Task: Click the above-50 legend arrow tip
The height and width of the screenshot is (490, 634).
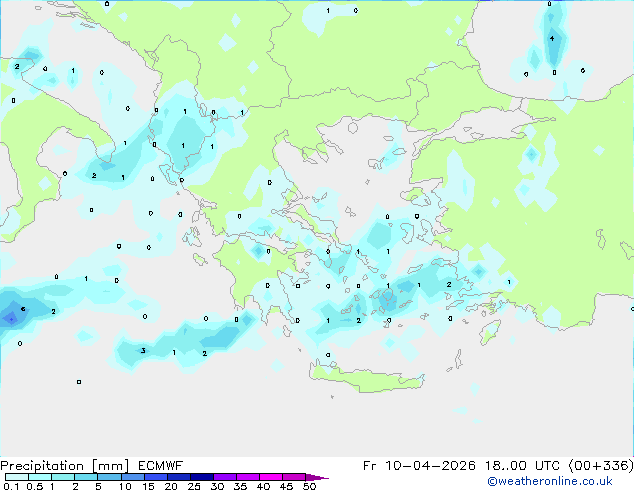Action: [x=317, y=477]
